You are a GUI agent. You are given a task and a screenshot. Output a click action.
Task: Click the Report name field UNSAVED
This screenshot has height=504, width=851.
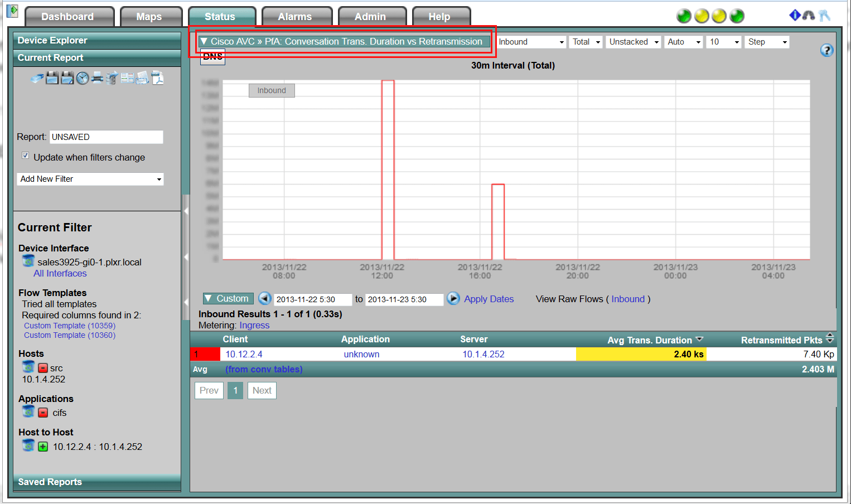coord(107,137)
